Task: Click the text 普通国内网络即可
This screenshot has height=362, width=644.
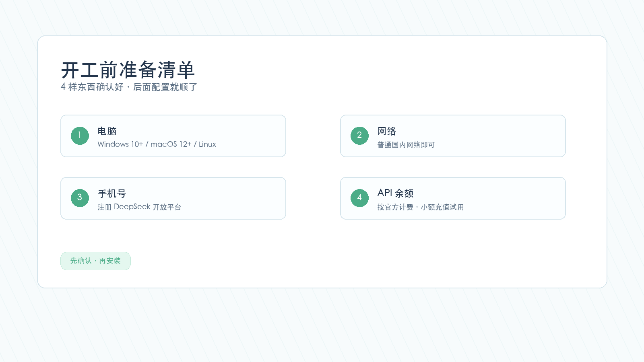Action: click(x=406, y=145)
